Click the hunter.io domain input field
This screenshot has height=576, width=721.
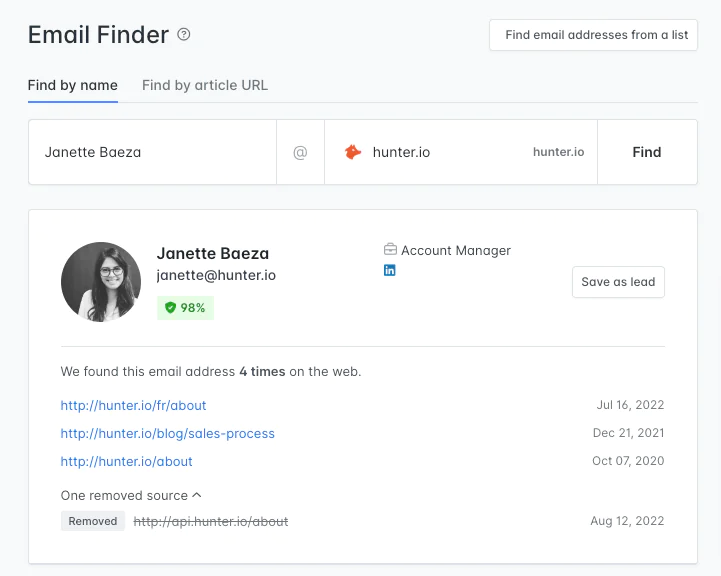461,152
